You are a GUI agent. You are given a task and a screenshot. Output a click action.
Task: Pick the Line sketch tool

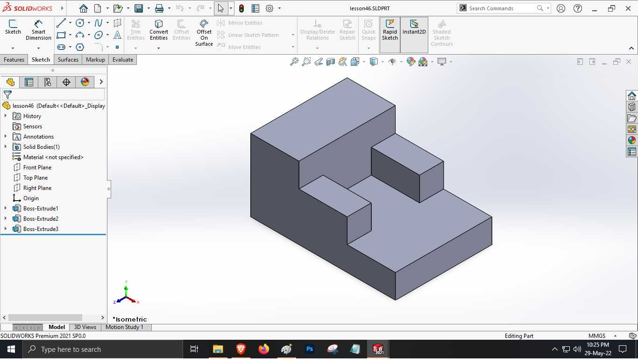click(x=61, y=23)
